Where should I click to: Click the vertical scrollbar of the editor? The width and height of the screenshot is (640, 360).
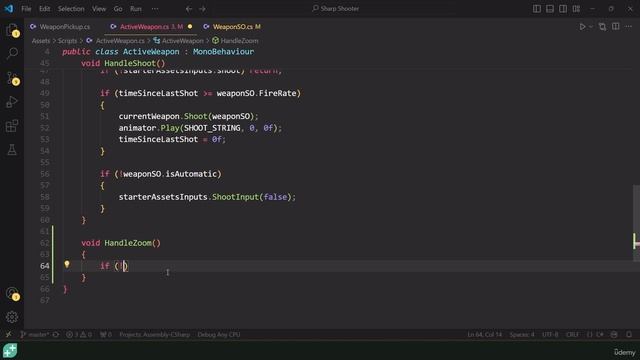(x=636, y=222)
